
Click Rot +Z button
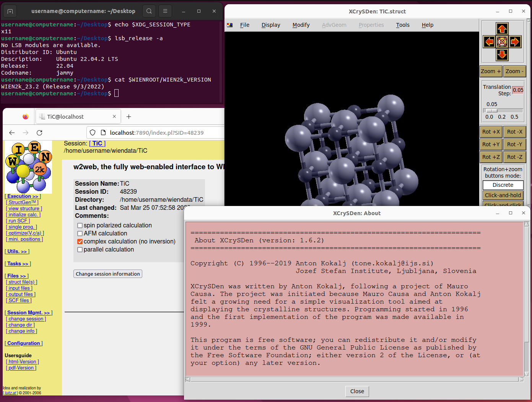tap(491, 157)
